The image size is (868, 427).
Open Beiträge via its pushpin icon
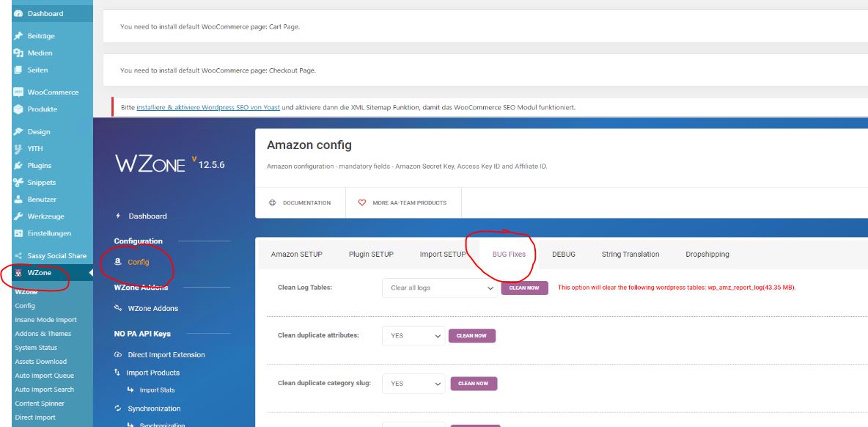coord(18,36)
